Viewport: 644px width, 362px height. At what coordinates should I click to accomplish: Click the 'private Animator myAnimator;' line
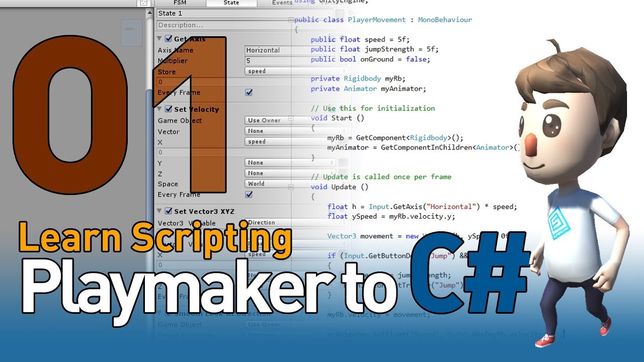[368, 89]
